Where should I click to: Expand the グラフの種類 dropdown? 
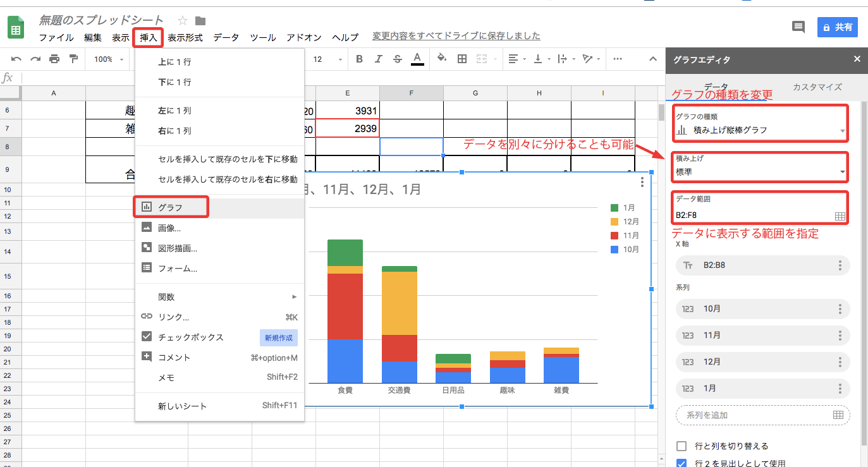pyautogui.click(x=761, y=130)
